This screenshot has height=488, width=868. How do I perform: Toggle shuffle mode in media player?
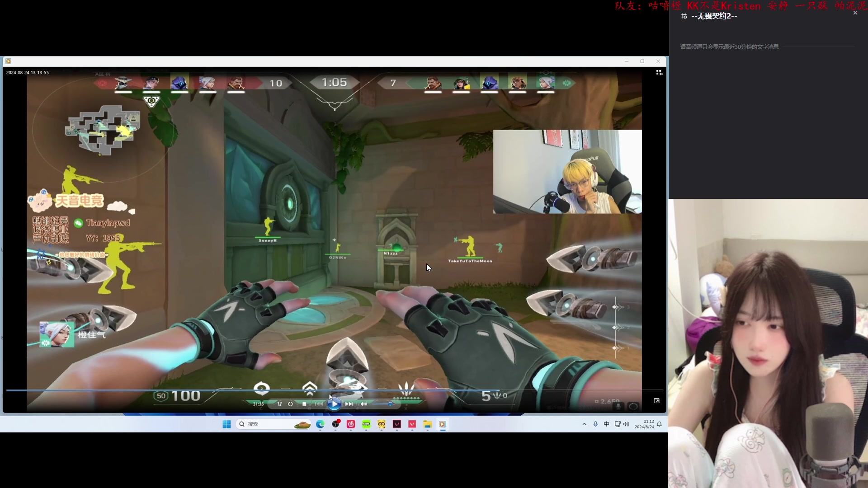(279, 404)
